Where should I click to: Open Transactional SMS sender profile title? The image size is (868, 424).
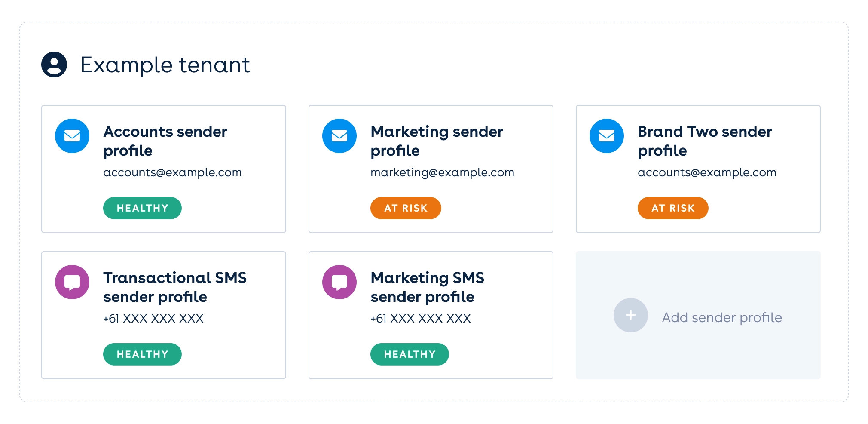click(175, 287)
